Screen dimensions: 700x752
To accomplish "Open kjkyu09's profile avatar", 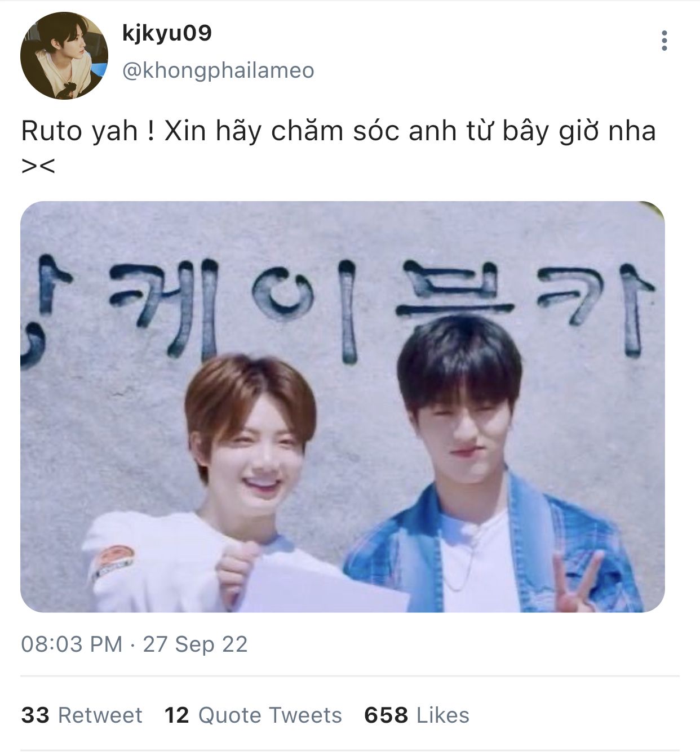I will [x=64, y=56].
